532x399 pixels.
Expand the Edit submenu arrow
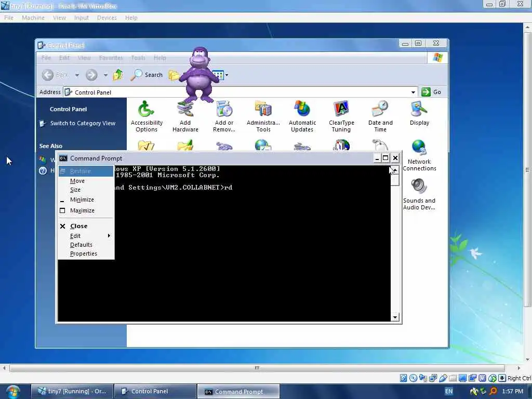109,235
